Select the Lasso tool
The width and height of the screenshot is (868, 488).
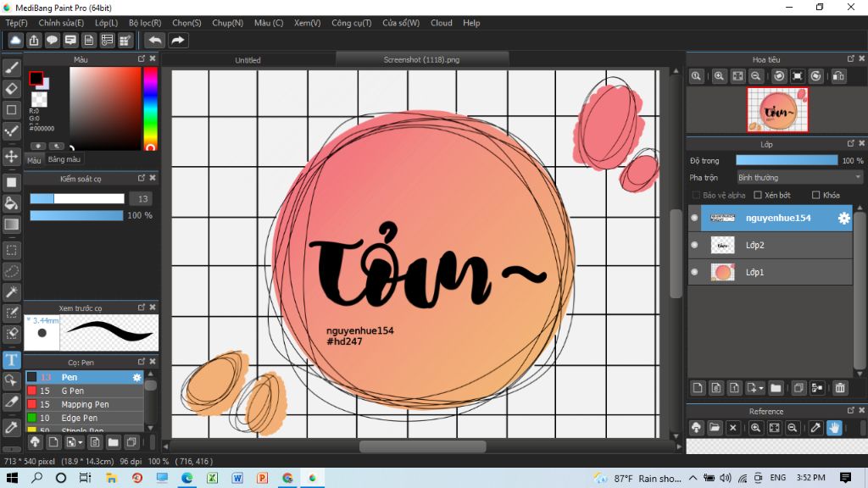click(12, 271)
